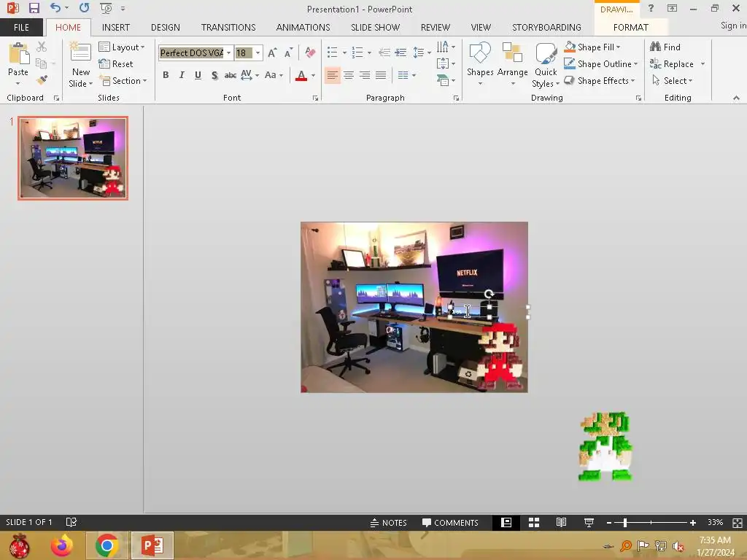
Task: Center the text alignment
Action: pyautogui.click(x=349, y=75)
